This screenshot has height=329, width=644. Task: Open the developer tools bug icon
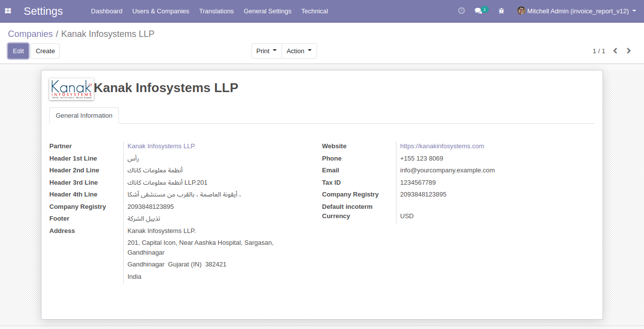point(501,11)
